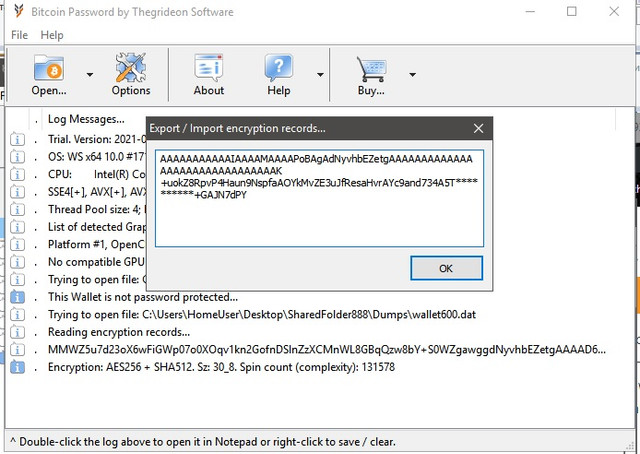Expand the Help dropdown arrow
640x454 pixels.
point(320,75)
